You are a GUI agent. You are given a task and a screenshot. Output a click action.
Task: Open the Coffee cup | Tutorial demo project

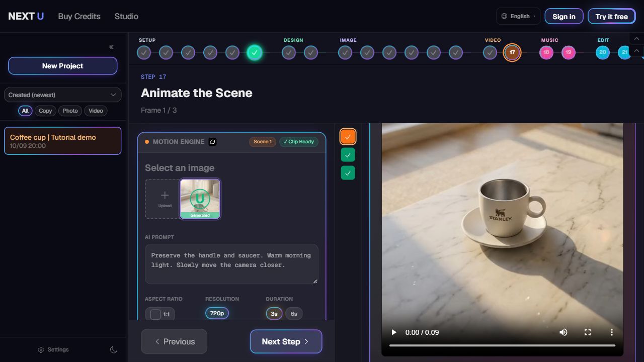pyautogui.click(x=63, y=141)
